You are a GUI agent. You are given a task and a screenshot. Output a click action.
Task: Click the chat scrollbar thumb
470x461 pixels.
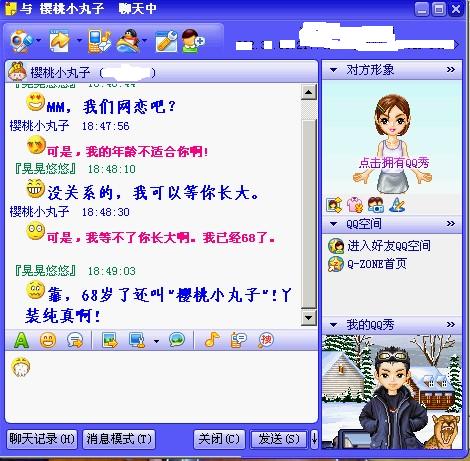308,213
